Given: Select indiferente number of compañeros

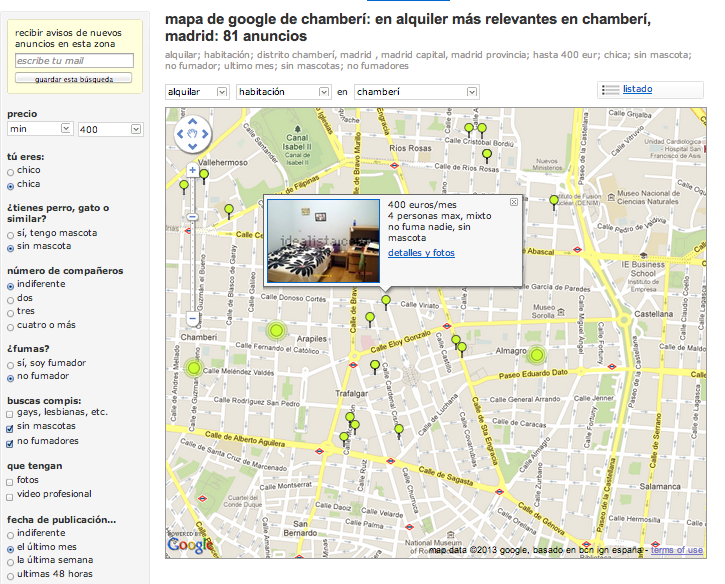Looking at the screenshot, I should point(10,286).
